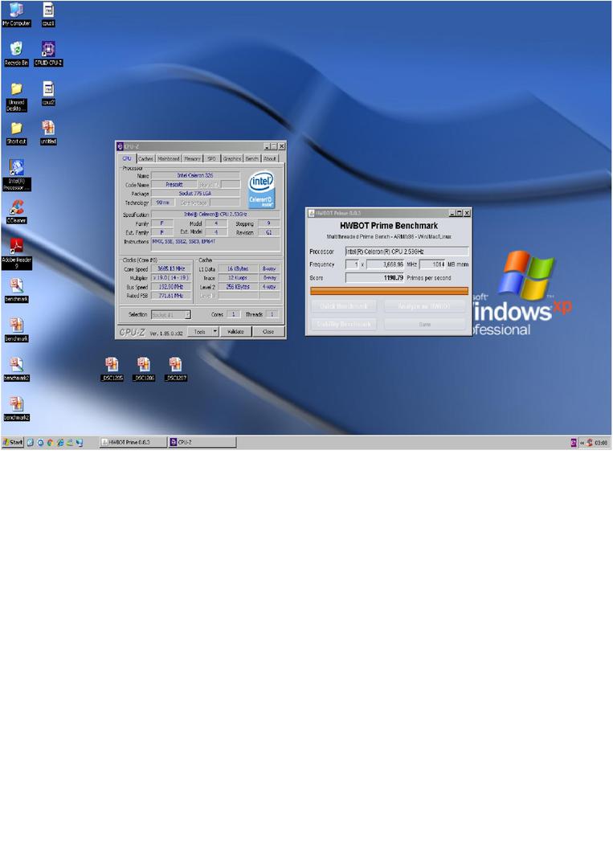
Task: Select the untitled presentation file icon
Action: (48, 133)
